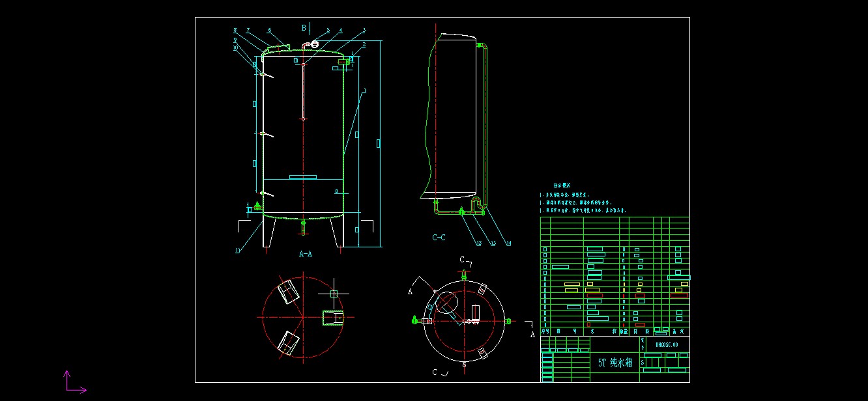Click the drawing number "DHGJSC.00"

(x=667, y=344)
